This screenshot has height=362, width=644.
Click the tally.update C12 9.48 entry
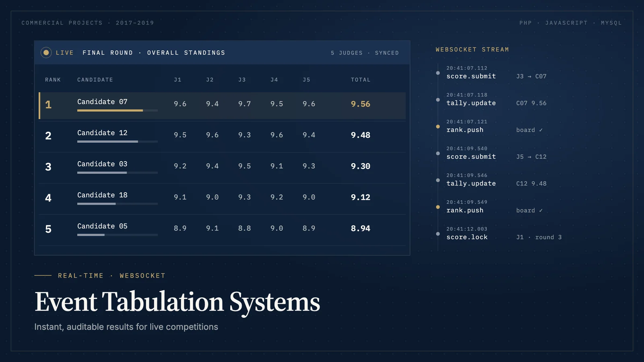[496, 180]
